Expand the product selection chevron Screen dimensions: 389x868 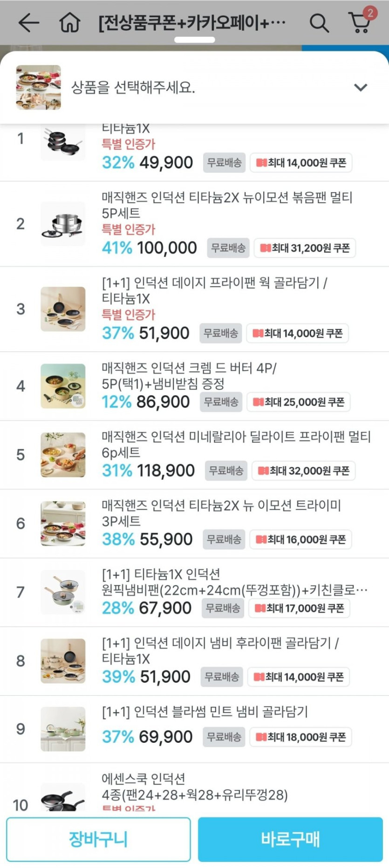click(361, 87)
